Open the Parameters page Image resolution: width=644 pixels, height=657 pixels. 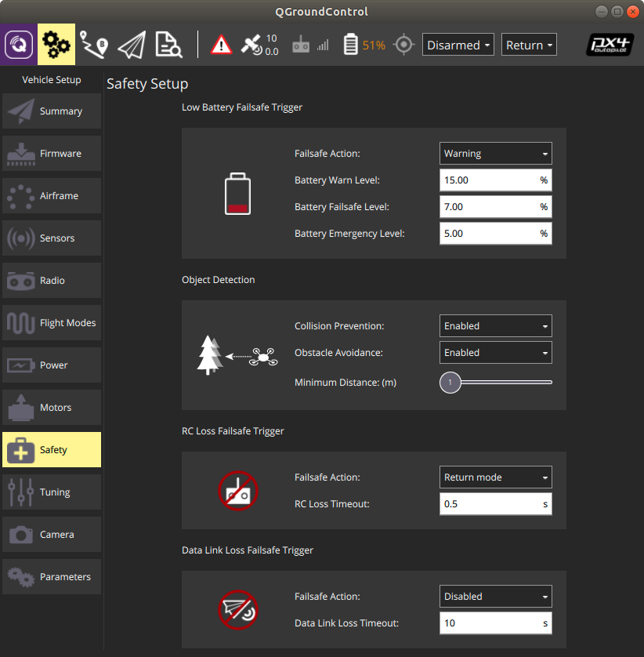click(x=52, y=576)
